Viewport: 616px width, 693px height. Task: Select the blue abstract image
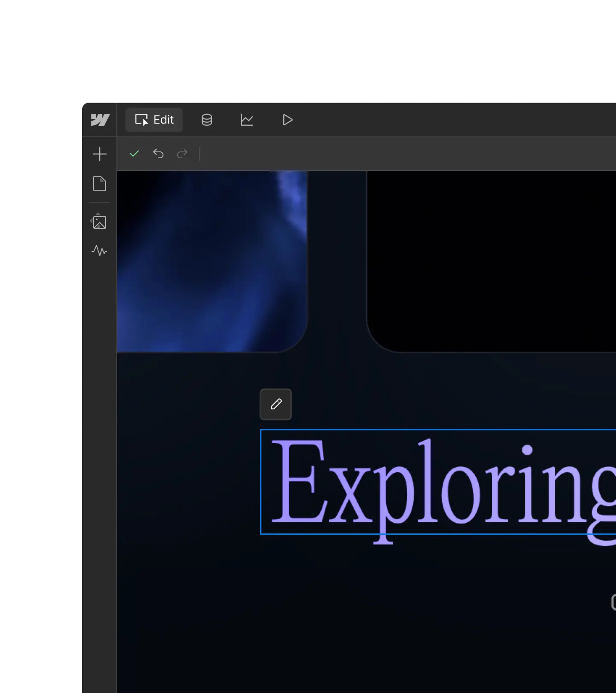click(x=212, y=261)
